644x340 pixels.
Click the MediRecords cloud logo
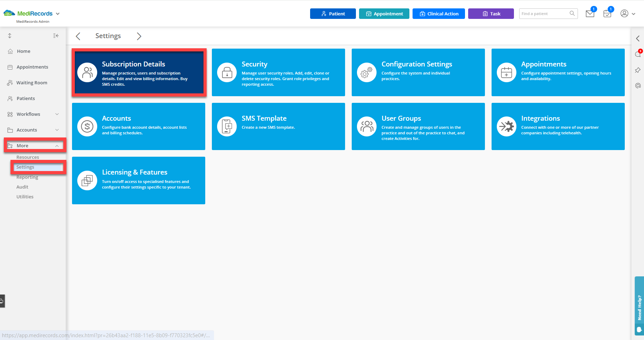coord(9,13)
